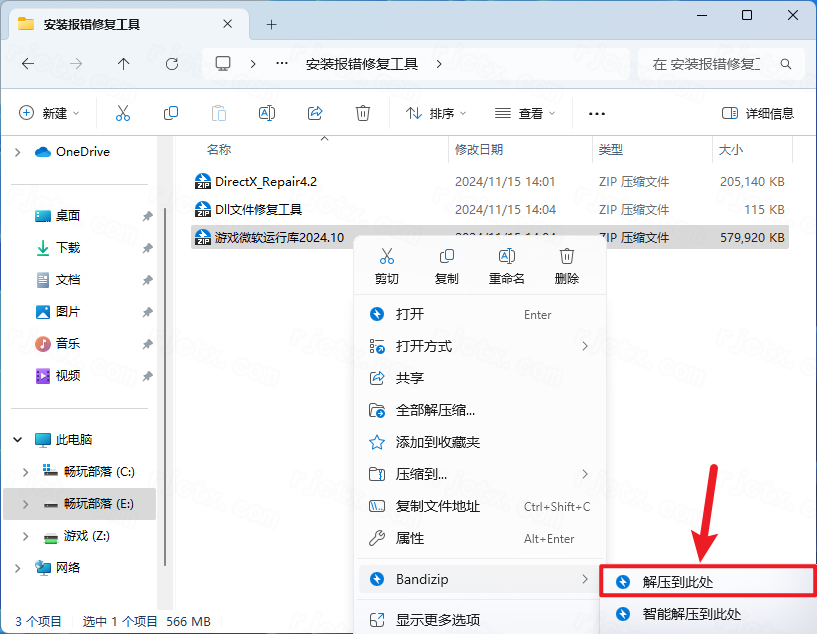Viewport: 817px width, 634px height.
Task: Click the Rename icon in the toolbar
Action: click(x=267, y=113)
